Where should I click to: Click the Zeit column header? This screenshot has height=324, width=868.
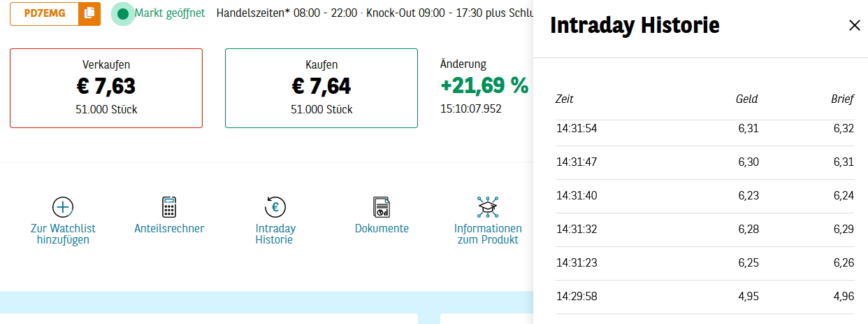coord(565,99)
